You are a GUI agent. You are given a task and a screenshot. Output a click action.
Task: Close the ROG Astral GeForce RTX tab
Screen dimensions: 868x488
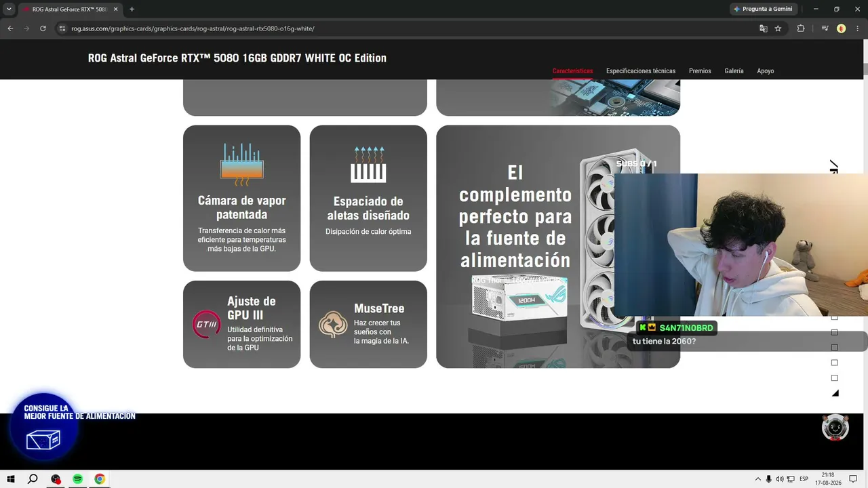[x=116, y=9]
